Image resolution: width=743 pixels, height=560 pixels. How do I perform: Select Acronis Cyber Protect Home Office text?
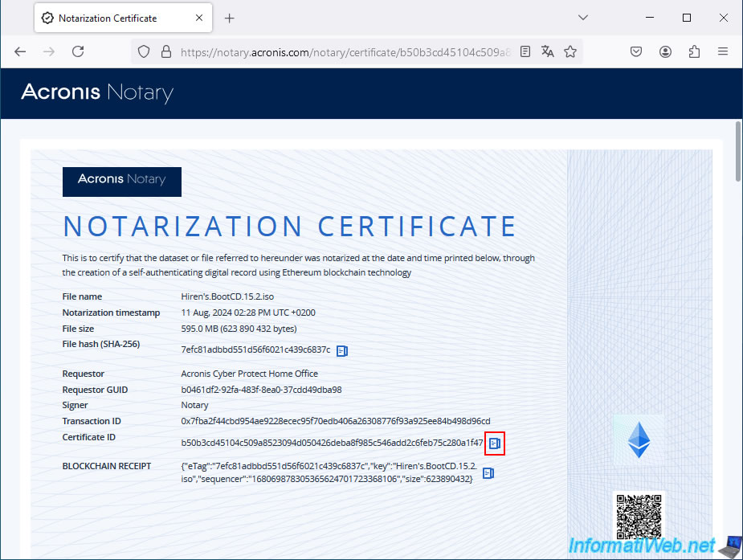tap(249, 374)
